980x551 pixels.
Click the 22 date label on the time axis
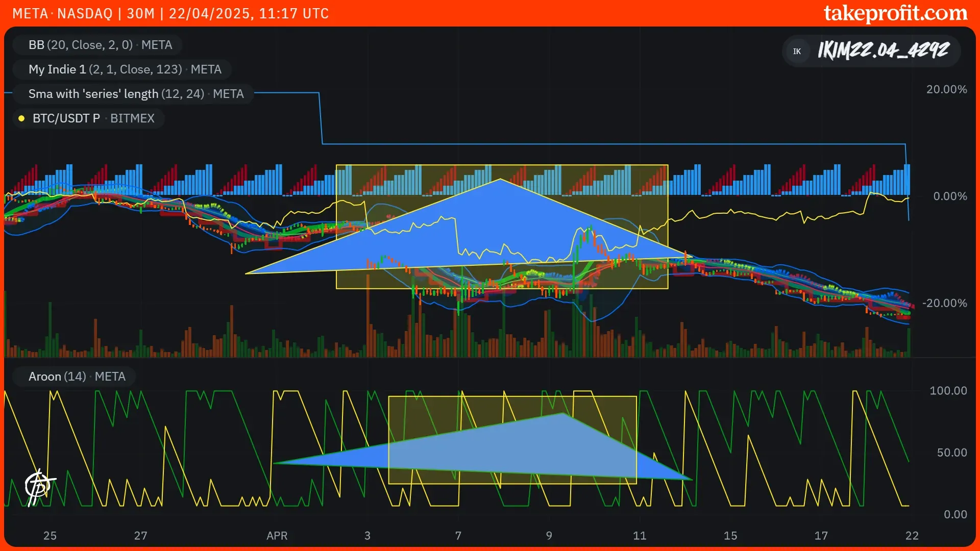(912, 536)
